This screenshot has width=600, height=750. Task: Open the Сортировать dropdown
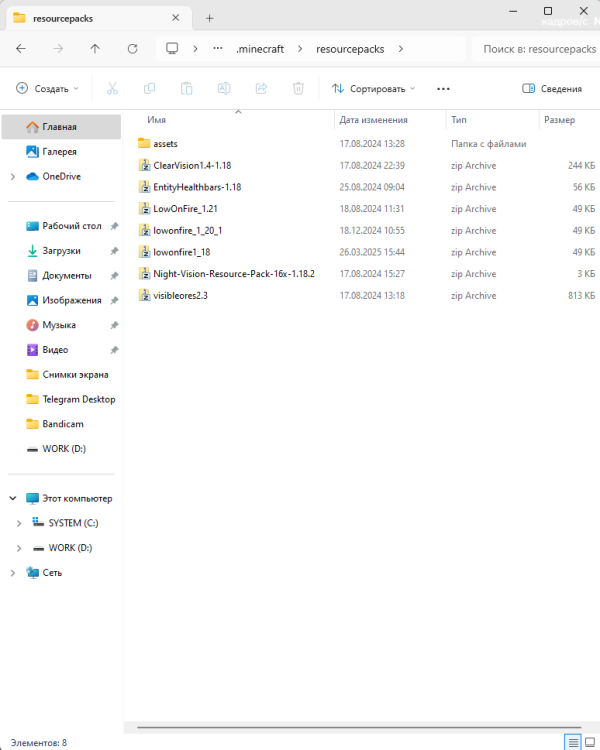click(373, 88)
